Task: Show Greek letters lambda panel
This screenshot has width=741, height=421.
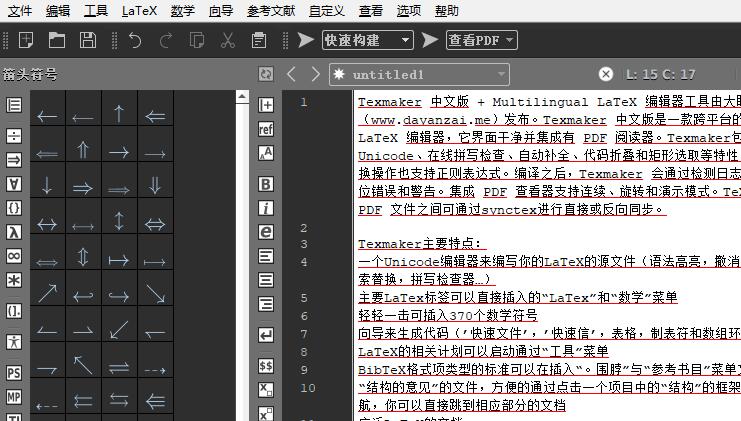Action: [14, 232]
